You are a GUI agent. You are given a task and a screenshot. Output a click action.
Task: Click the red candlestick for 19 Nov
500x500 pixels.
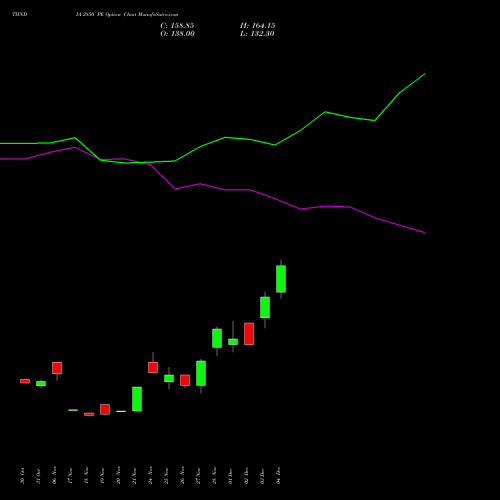(x=105, y=409)
